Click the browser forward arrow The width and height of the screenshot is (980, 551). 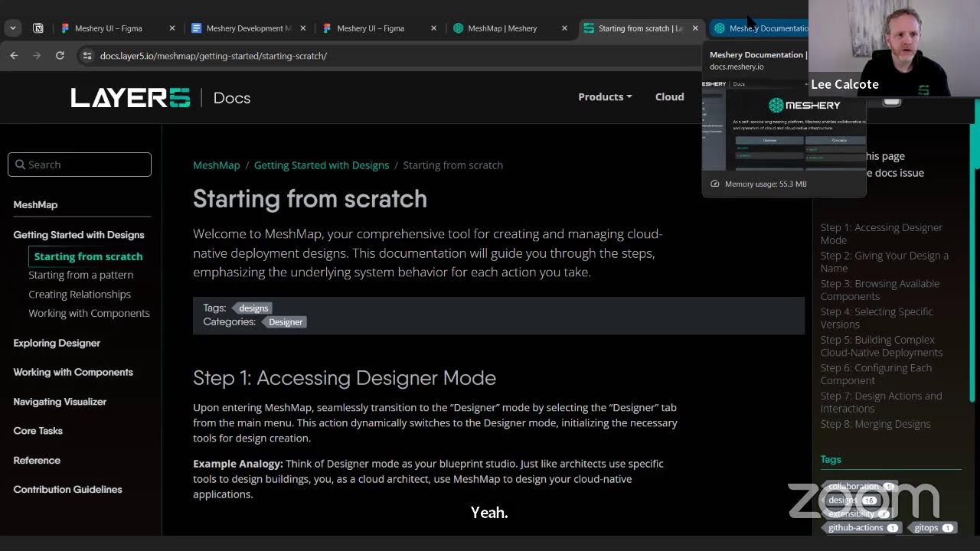37,56
